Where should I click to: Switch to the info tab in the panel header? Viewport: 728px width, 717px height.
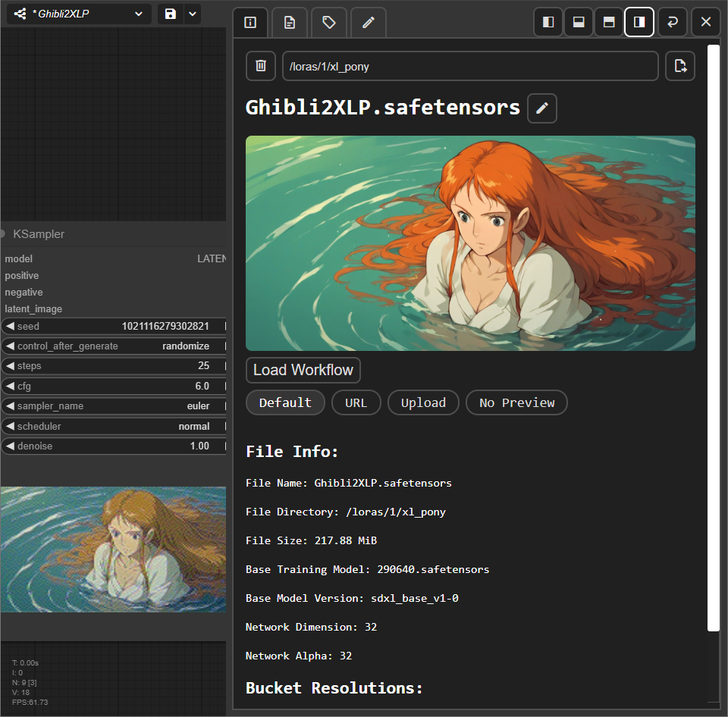pyautogui.click(x=250, y=22)
